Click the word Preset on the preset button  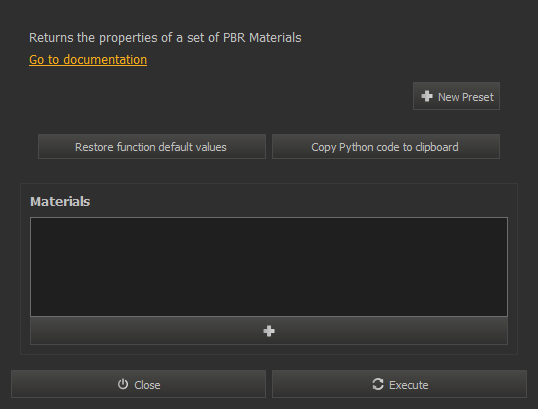point(478,97)
